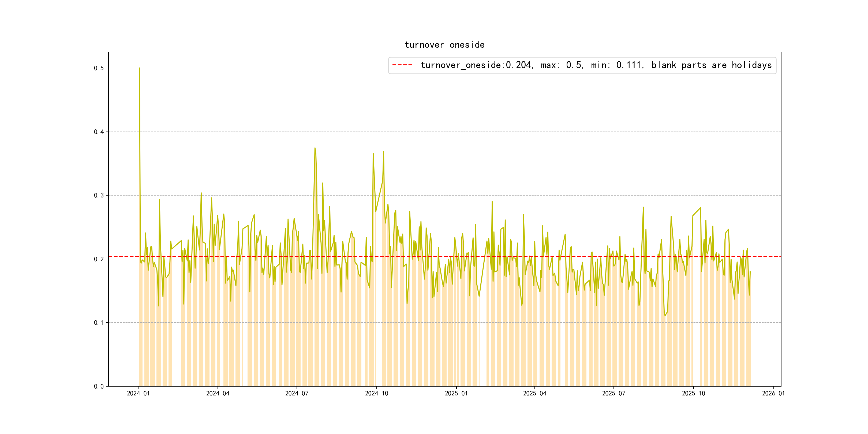Click the y-axis label 0.0
The image size is (868, 434).
[x=99, y=386]
